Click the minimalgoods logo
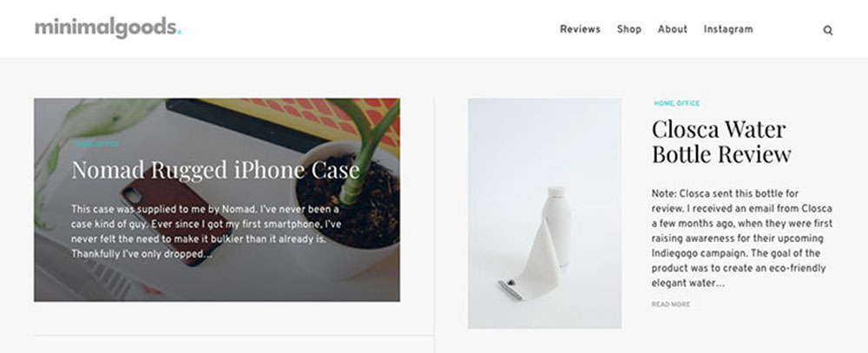Screen dimensions: 868x353 108,28
